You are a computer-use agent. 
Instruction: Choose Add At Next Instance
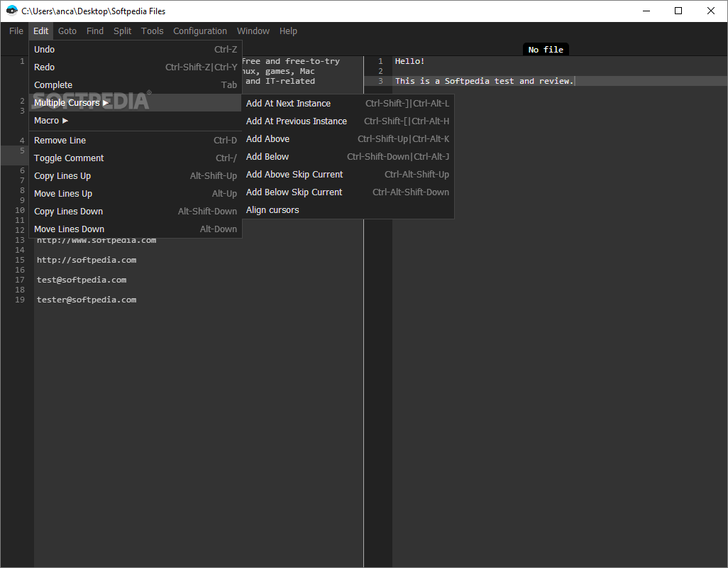point(348,104)
